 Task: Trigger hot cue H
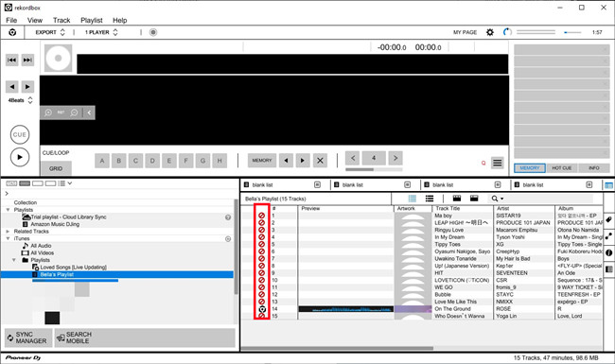(x=220, y=161)
